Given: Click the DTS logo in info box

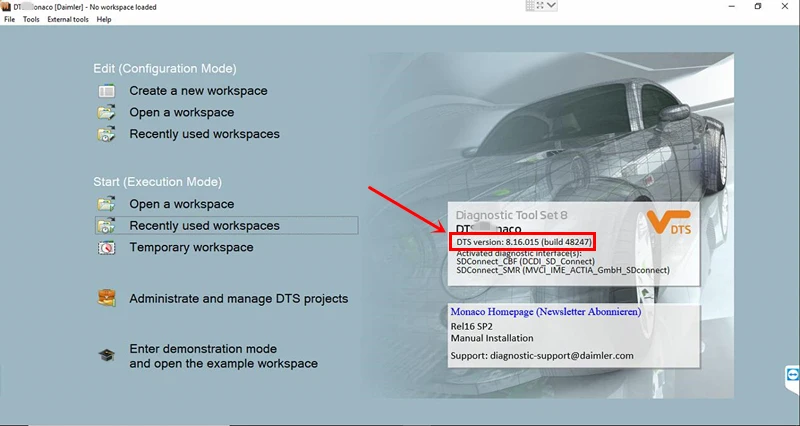Looking at the screenshot, I should 669,222.
